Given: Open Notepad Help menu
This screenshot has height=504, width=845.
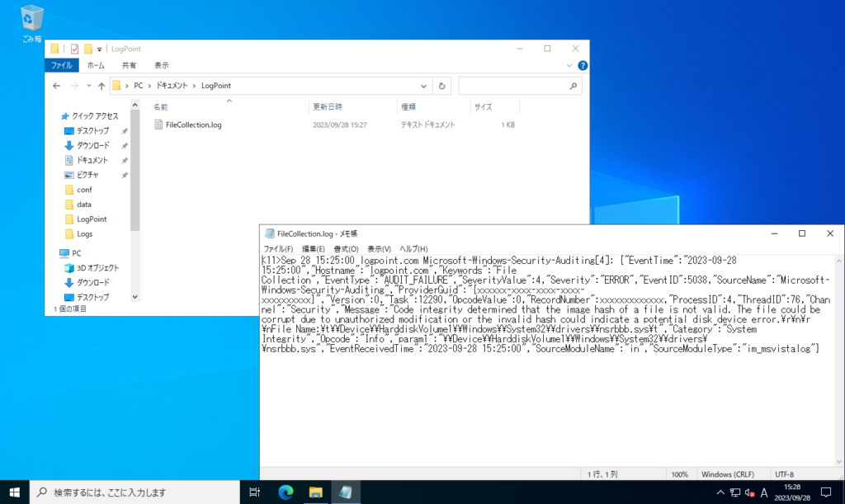Looking at the screenshot, I should 413,249.
